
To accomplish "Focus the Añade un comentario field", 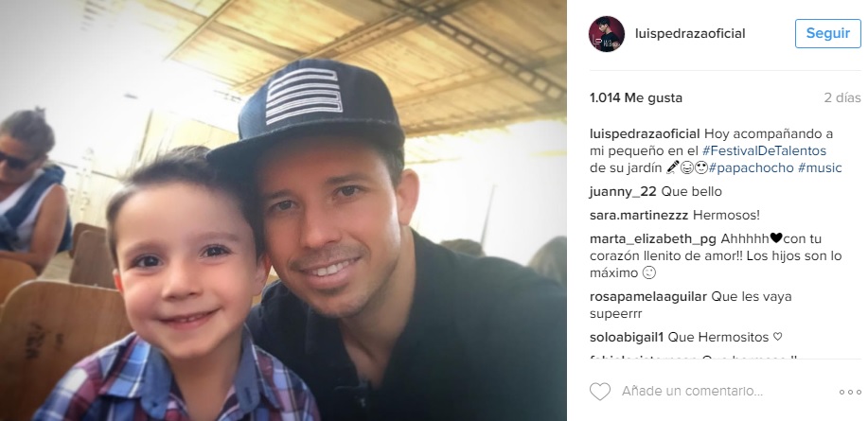I will [692, 392].
